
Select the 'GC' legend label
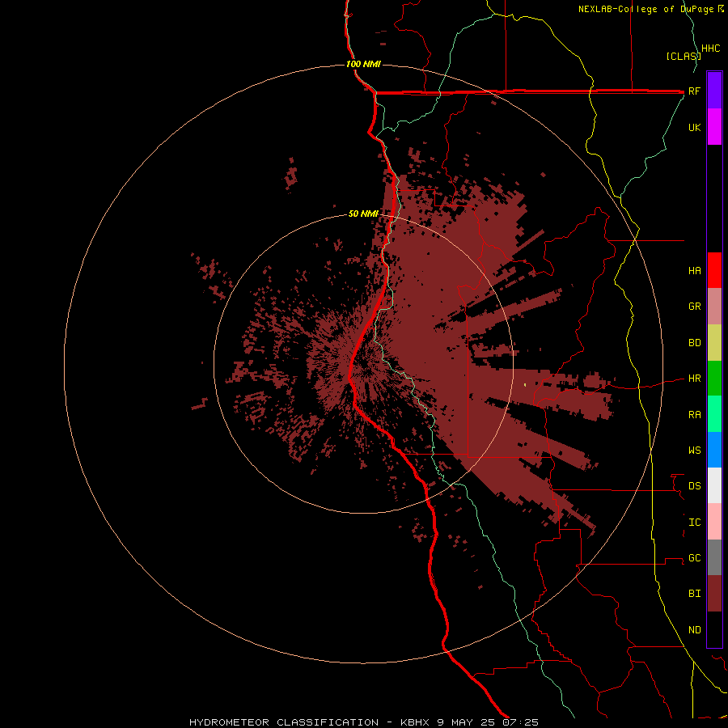click(694, 558)
